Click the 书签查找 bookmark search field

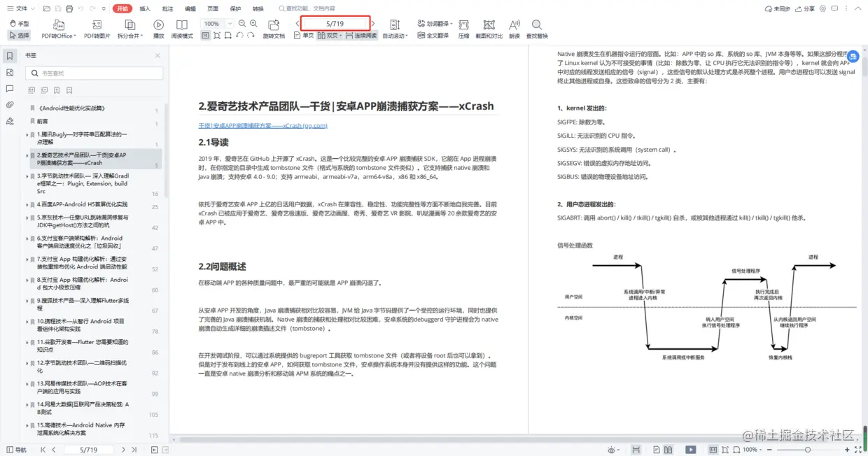94,73
